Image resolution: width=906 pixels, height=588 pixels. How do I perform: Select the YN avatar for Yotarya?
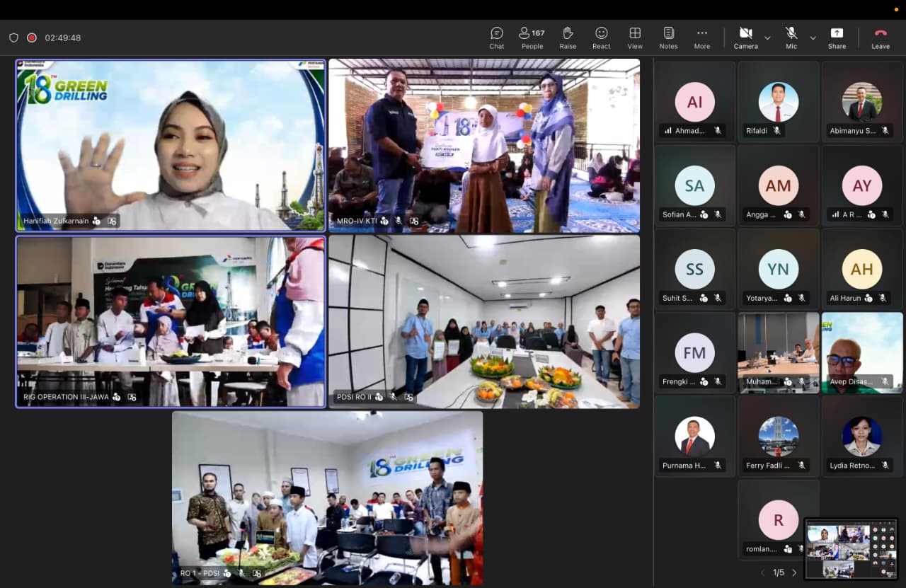pyautogui.click(x=779, y=269)
